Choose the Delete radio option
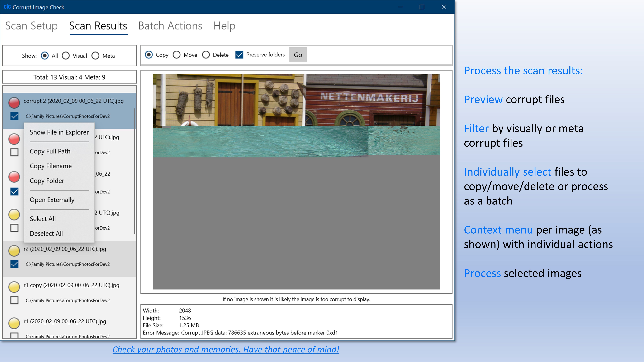 206,55
